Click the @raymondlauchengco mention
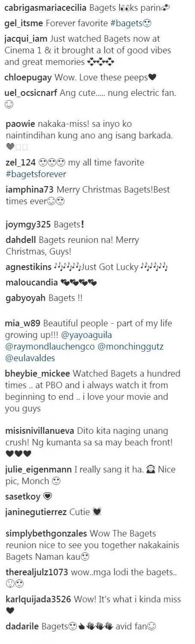 [x=50, y=347]
